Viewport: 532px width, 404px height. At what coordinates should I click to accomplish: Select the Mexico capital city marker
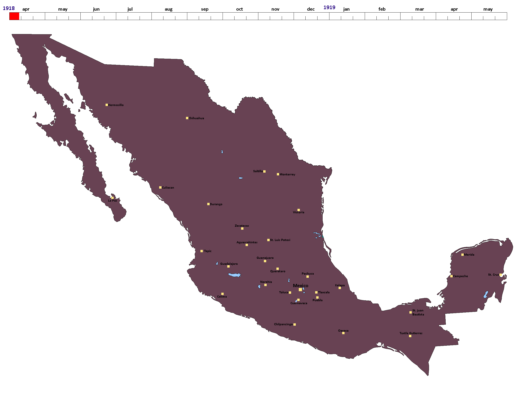pos(300,290)
